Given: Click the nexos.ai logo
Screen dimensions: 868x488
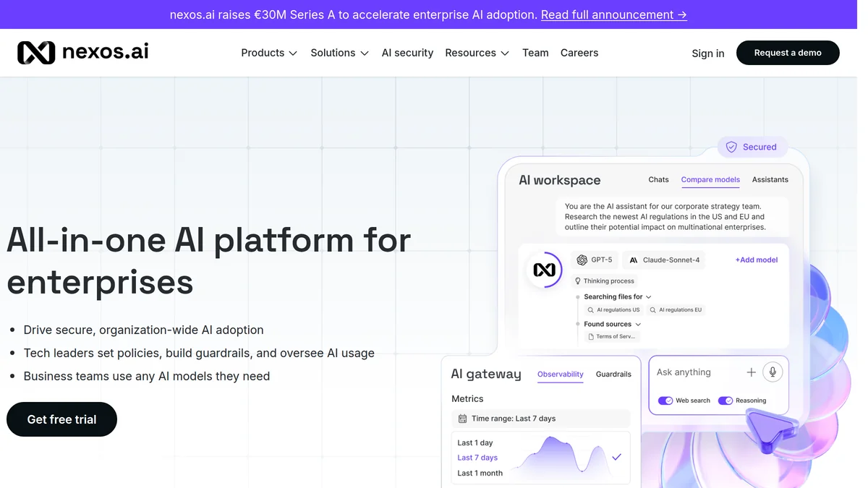Looking at the screenshot, I should [x=82, y=52].
